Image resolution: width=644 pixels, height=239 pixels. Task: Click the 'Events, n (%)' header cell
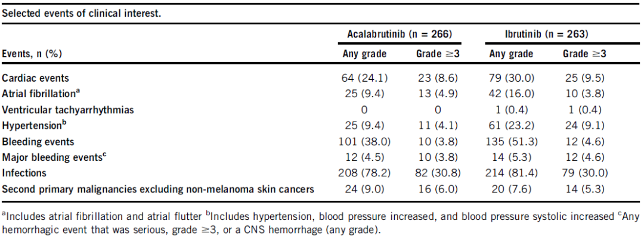[33, 54]
